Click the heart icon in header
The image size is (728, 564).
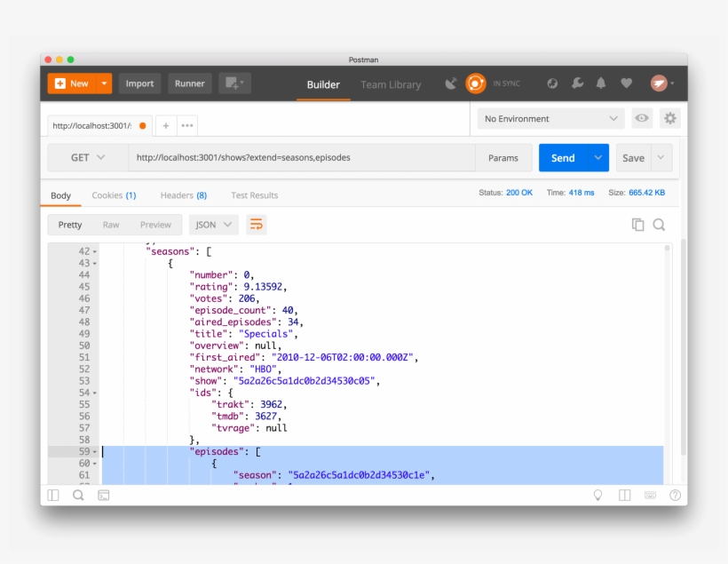tap(626, 83)
